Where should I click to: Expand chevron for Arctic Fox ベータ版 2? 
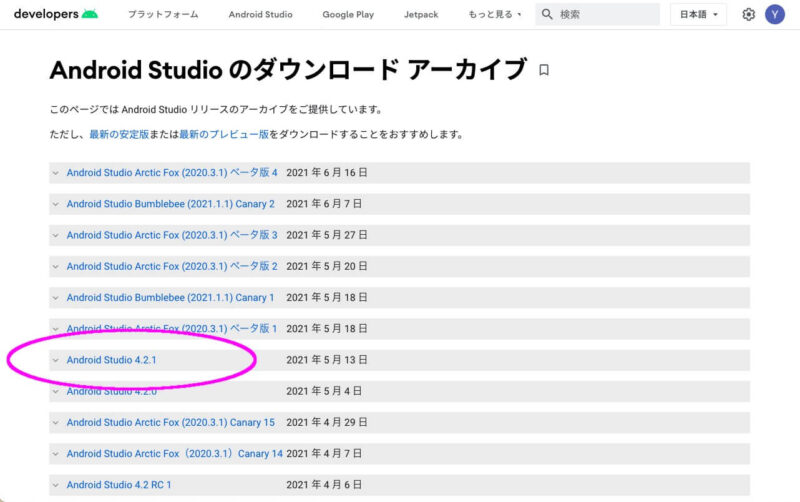[x=56, y=266]
